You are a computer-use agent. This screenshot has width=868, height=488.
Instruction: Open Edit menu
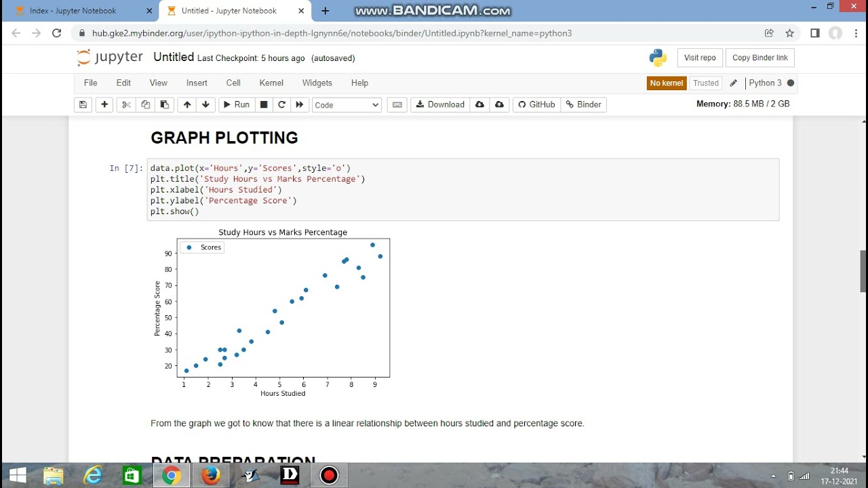point(123,83)
